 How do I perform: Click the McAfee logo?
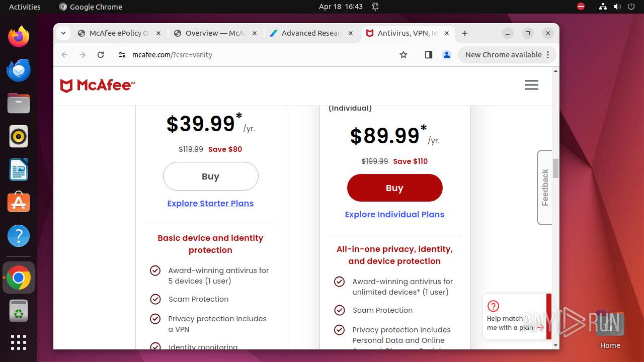(x=98, y=85)
